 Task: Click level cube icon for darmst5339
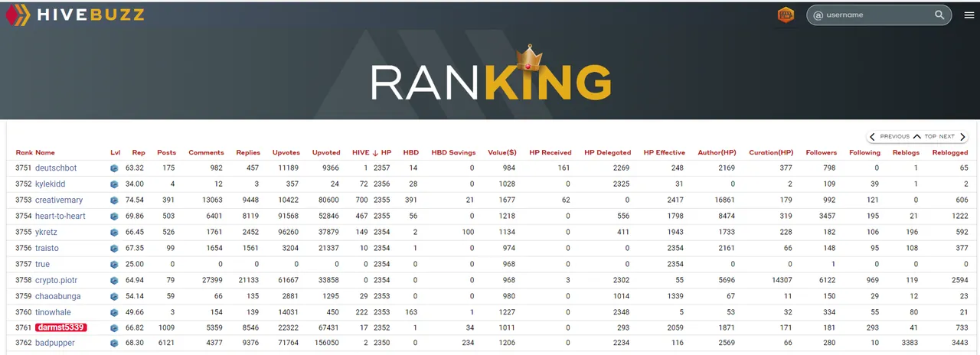pos(114,327)
